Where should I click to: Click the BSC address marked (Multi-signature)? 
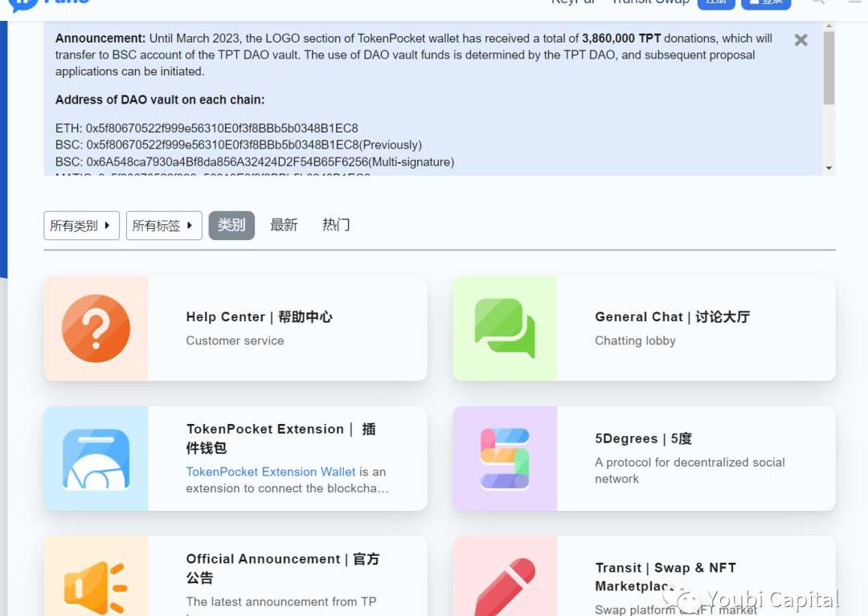click(x=255, y=162)
